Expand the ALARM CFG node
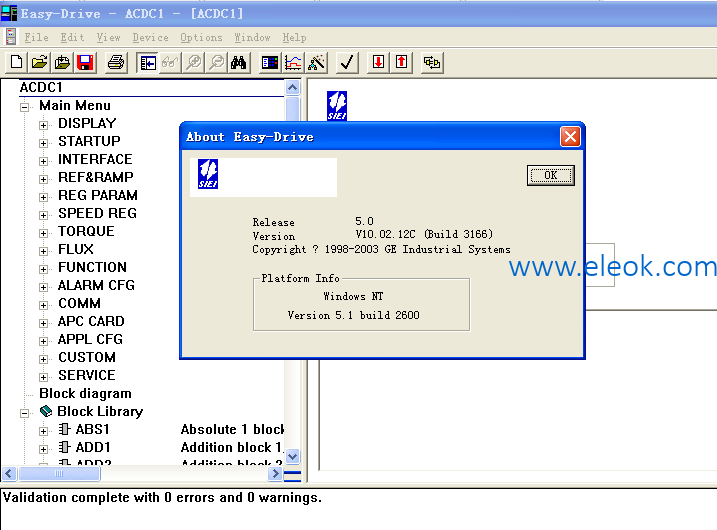Screen dimensions: 717x530 [x=43, y=287]
